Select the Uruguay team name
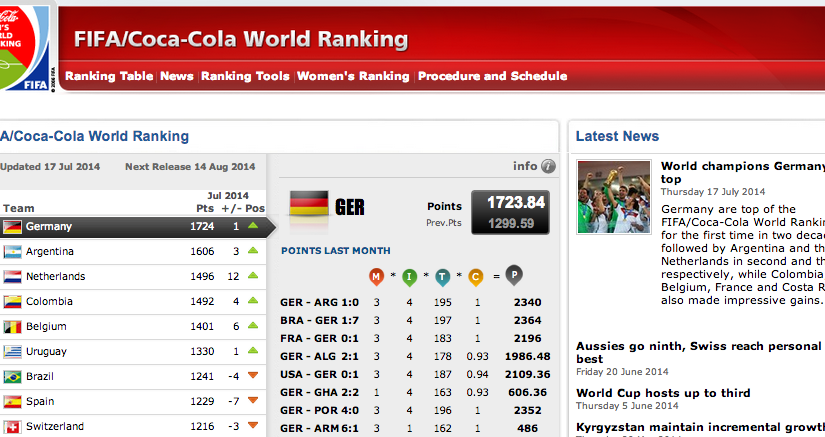 46,352
